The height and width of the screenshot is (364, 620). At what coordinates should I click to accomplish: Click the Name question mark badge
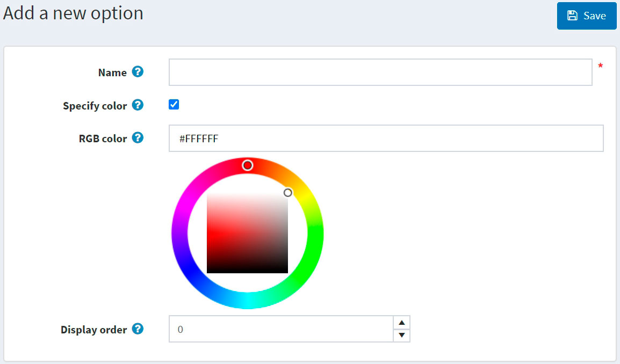tap(138, 72)
